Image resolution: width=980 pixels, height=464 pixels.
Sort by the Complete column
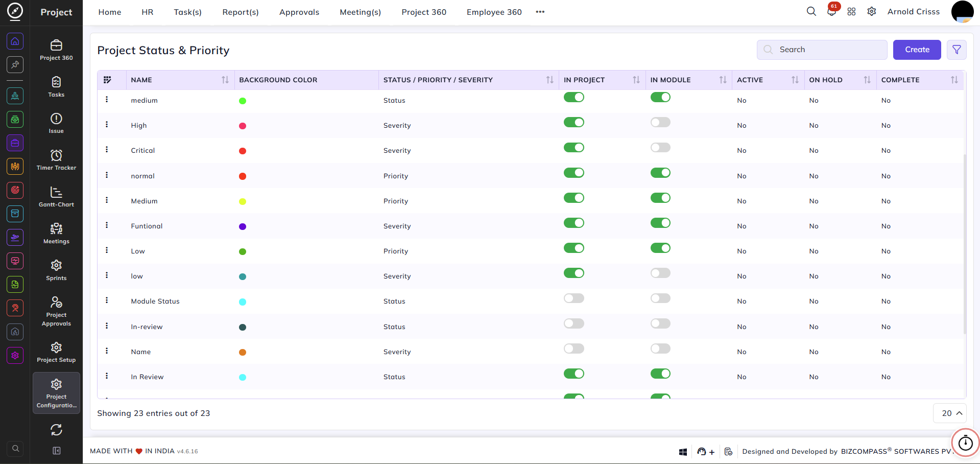tap(954, 80)
